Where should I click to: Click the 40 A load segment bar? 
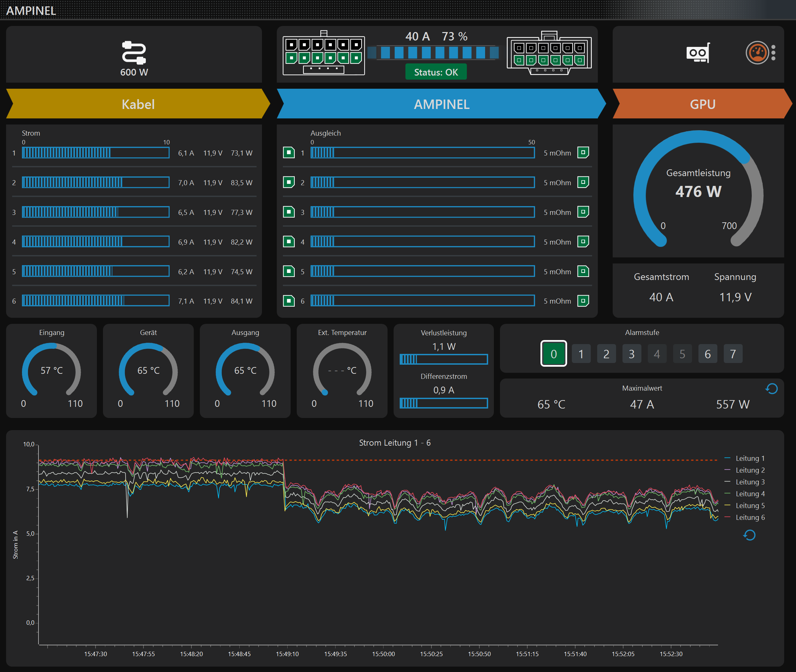pyautogui.click(x=433, y=52)
